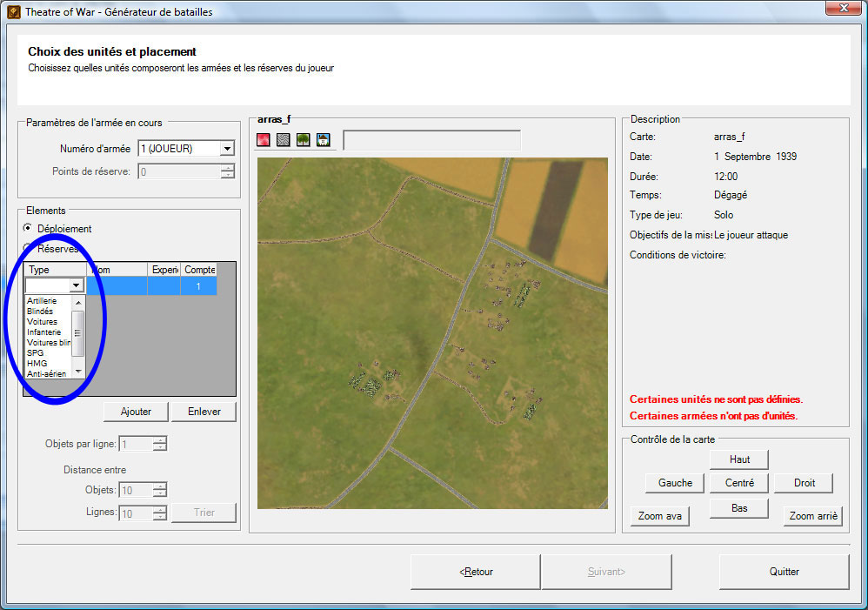Click the building icon above the map

[x=324, y=140]
